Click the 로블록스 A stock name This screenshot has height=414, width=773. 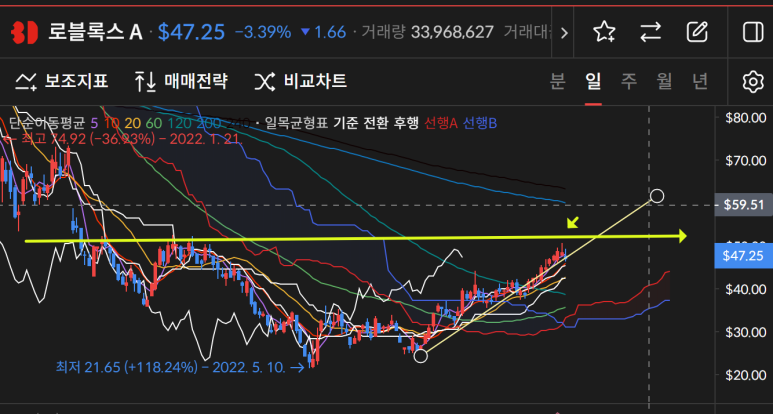(95, 33)
